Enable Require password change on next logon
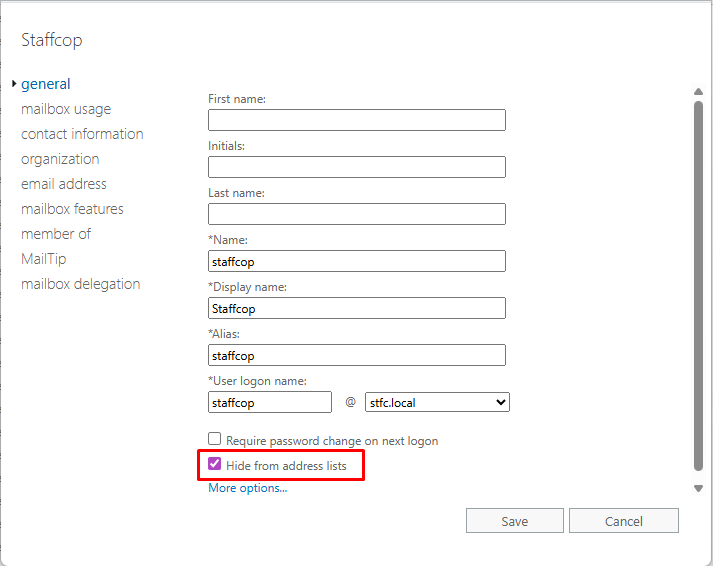713x566 pixels. 214,439
